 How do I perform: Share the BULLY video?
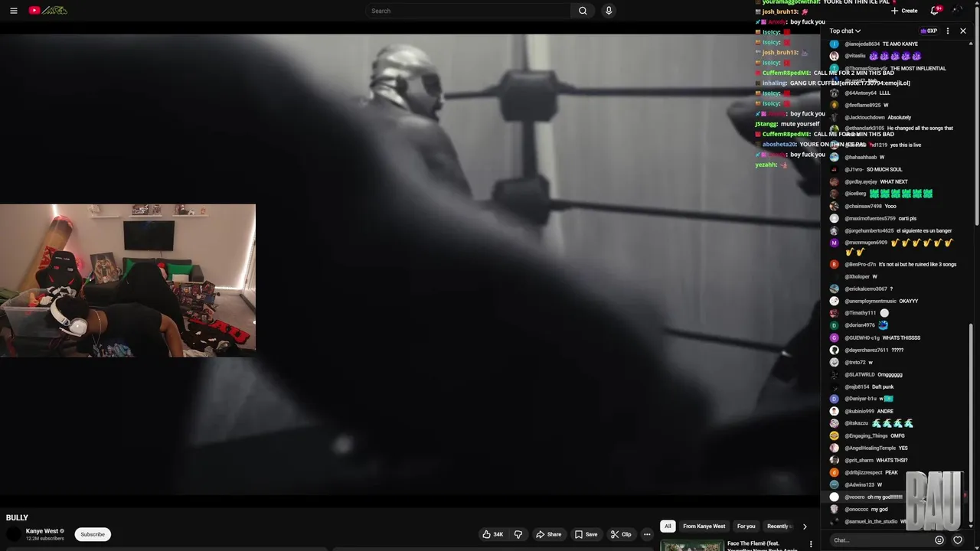548,534
